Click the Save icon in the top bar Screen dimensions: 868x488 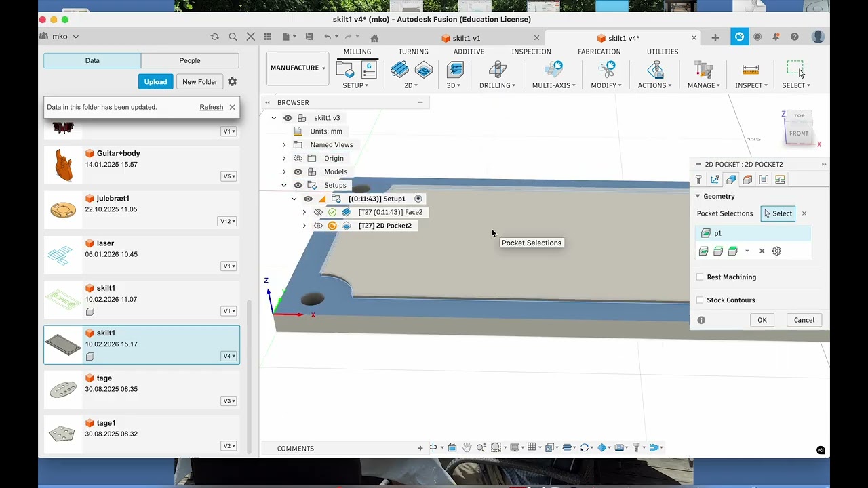pyautogui.click(x=309, y=37)
